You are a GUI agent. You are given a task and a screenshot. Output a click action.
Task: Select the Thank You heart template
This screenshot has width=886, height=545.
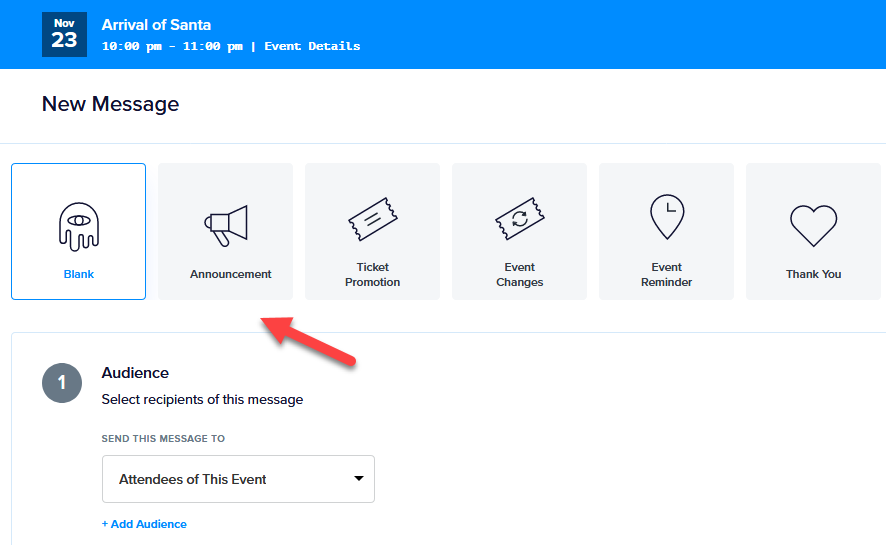(813, 232)
